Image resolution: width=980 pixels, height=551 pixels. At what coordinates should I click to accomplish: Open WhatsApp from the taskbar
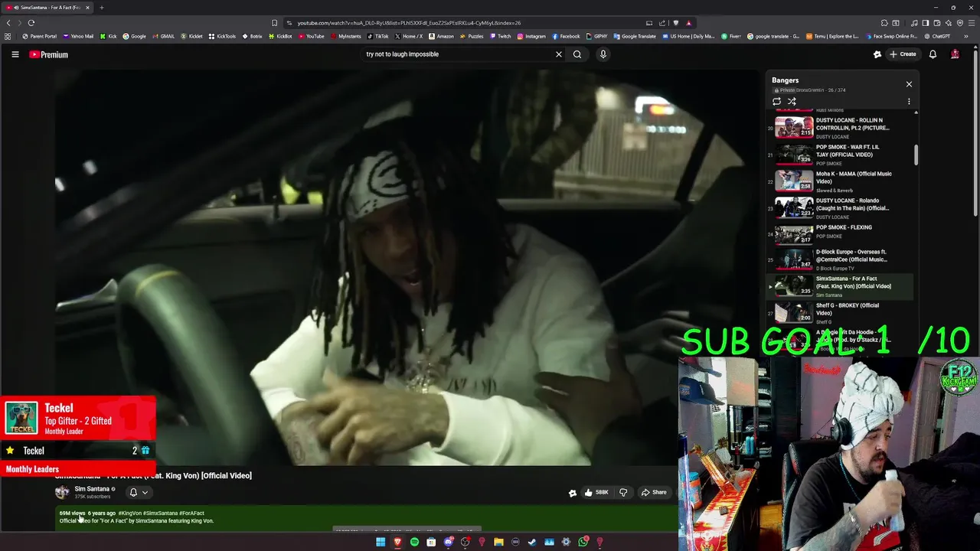pos(583,542)
